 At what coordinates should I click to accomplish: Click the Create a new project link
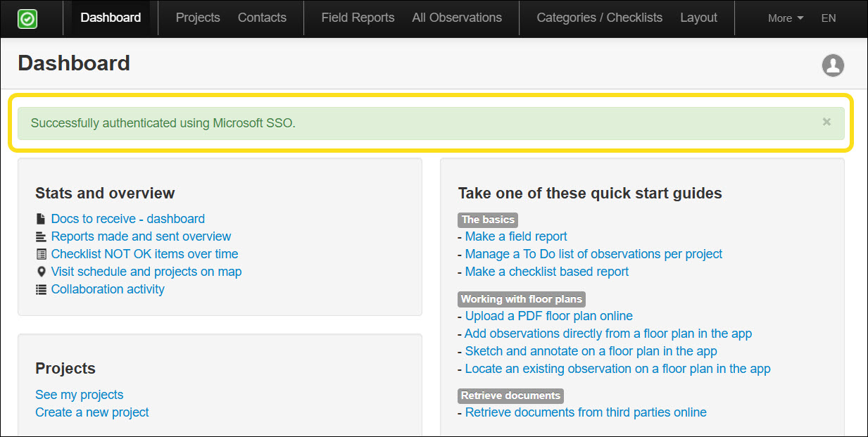pos(92,412)
